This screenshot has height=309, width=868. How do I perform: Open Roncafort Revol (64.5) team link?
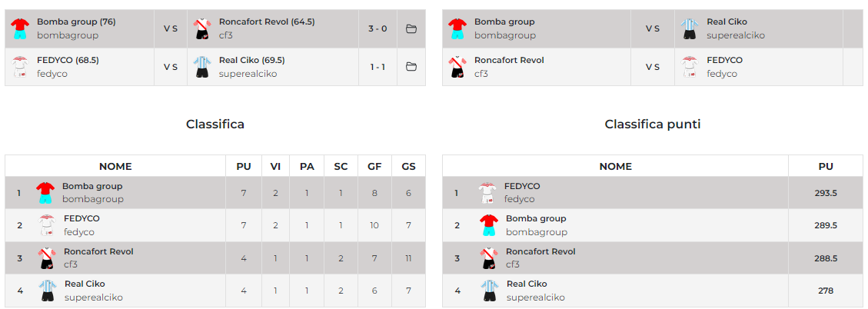coord(267,22)
